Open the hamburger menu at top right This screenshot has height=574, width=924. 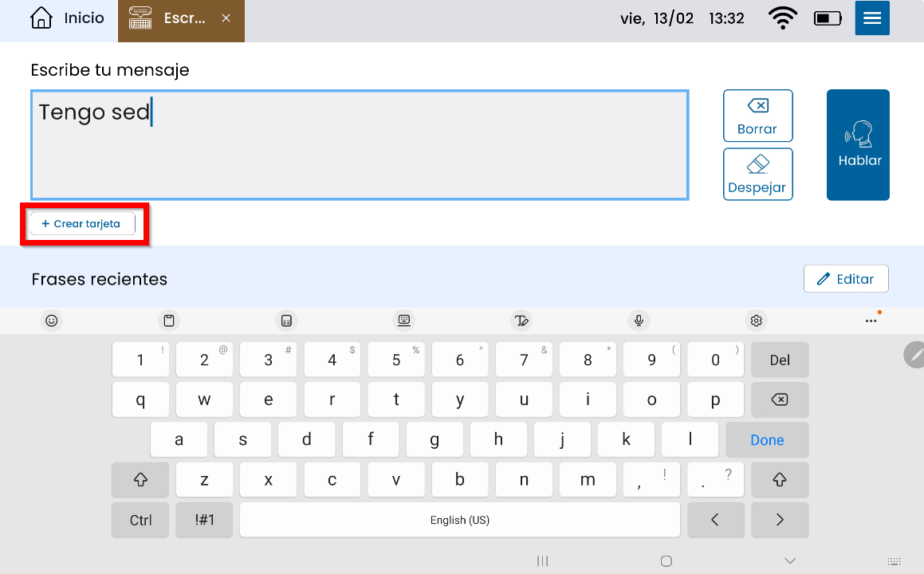click(x=871, y=18)
